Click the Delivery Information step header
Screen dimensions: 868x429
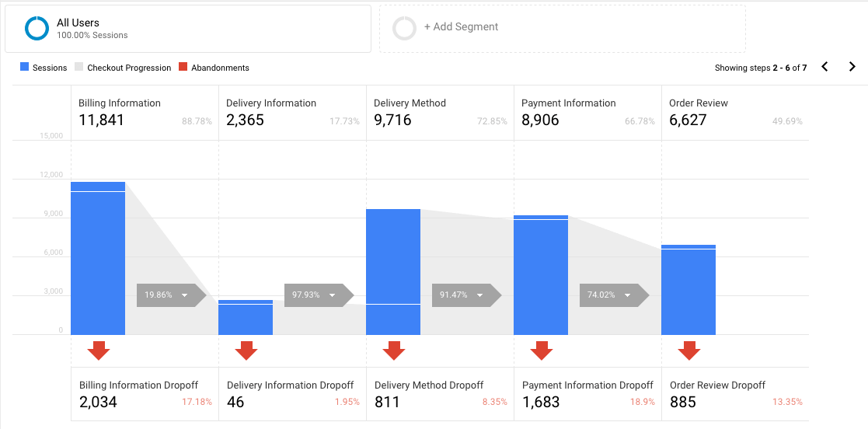(x=271, y=103)
